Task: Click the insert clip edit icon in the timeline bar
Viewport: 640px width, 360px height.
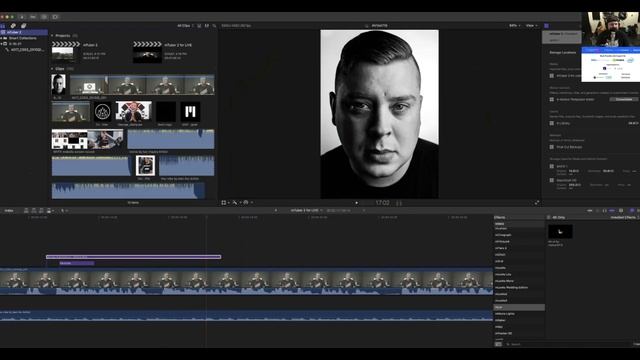Action: tap(34, 211)
